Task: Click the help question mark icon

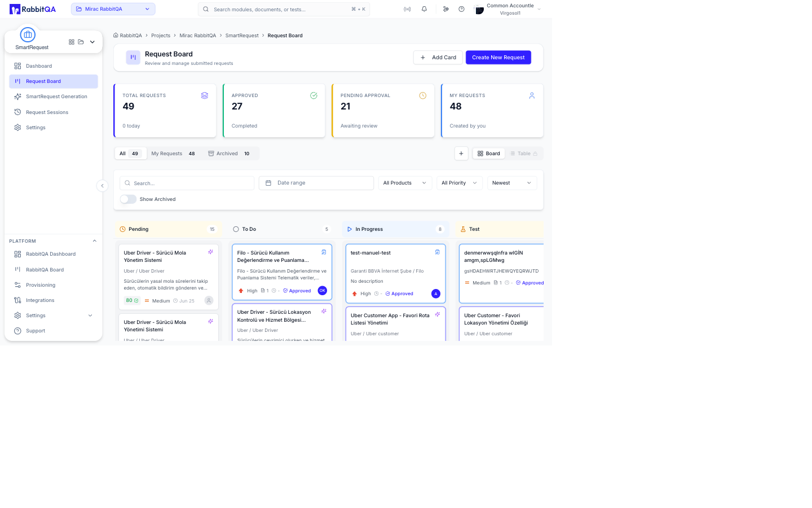Action: [x=461, y=9]
